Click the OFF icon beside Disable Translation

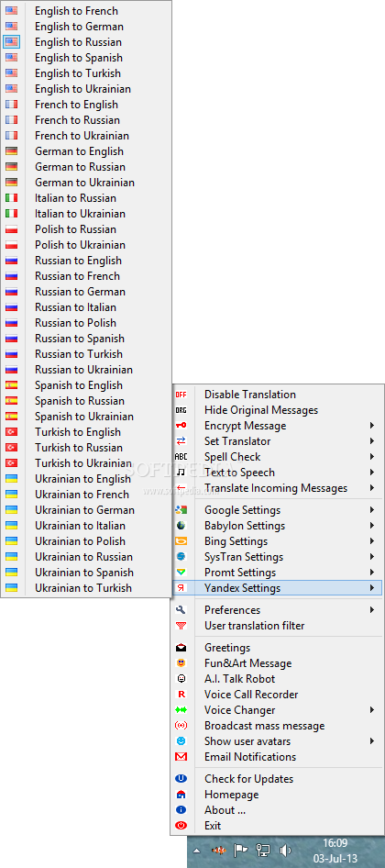pos(181,395)
